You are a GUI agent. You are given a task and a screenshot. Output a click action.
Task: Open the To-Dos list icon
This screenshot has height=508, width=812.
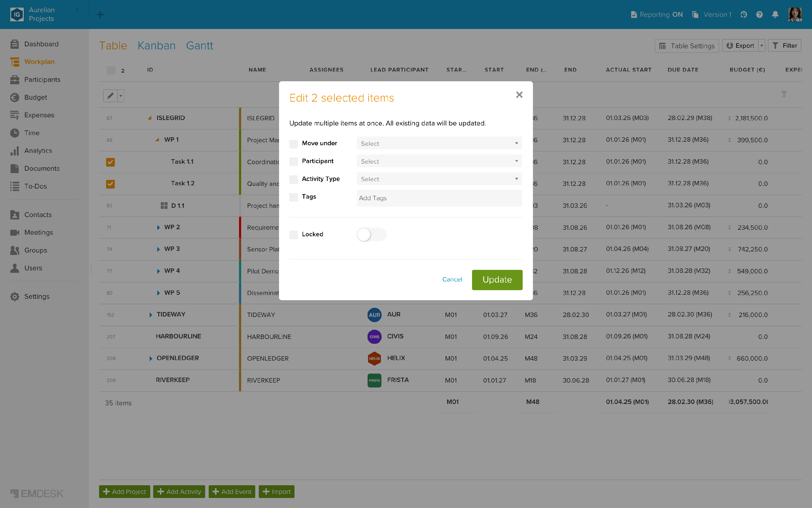click(14, 186)
